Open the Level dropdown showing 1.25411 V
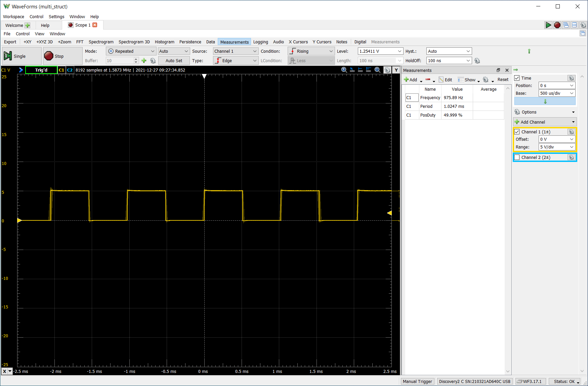This screenshot has width=588, height=386. point(380,51)
